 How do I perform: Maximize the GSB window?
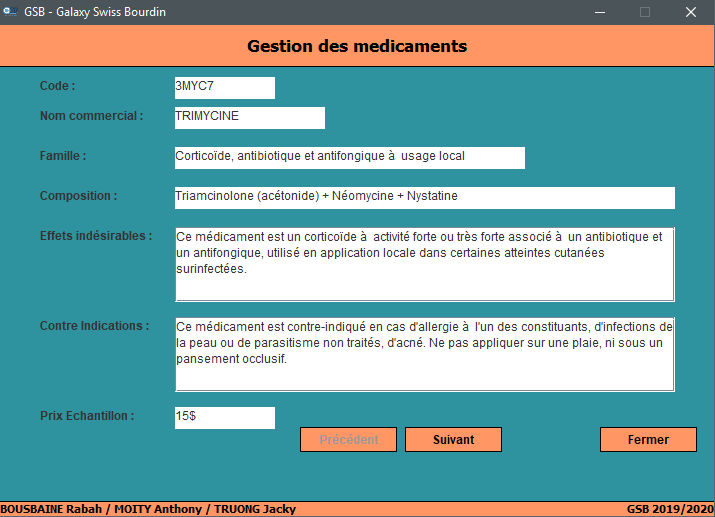click(x=645, y=12)
